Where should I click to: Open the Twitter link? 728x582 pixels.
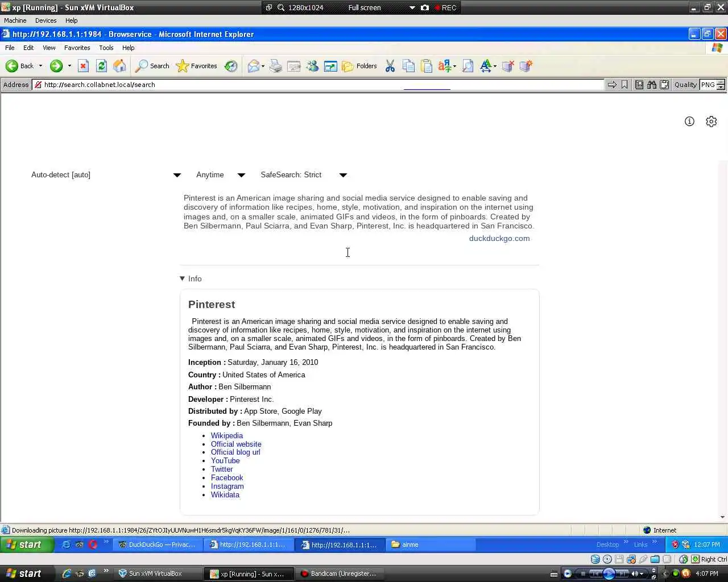click(x=222, y=469)
